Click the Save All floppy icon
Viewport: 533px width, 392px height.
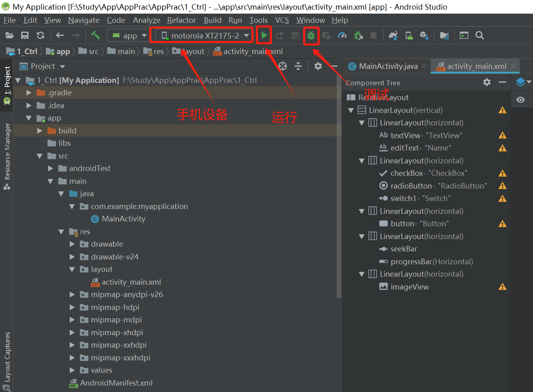25,36
